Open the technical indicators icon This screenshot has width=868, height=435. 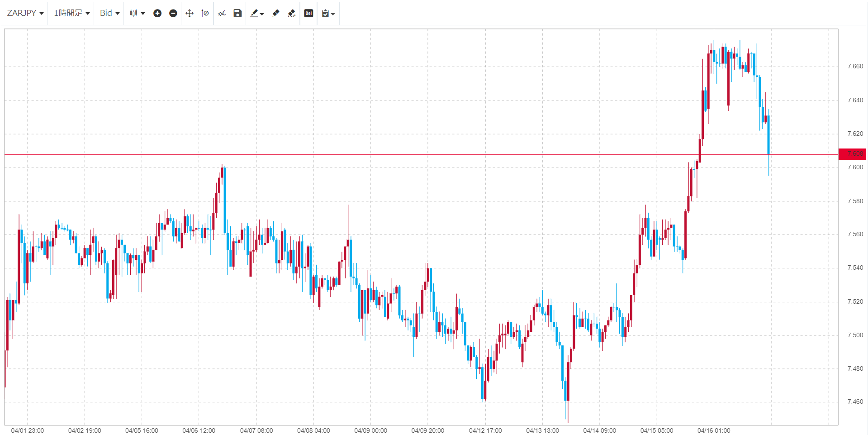pyautogui.click(x=222, y=13)
